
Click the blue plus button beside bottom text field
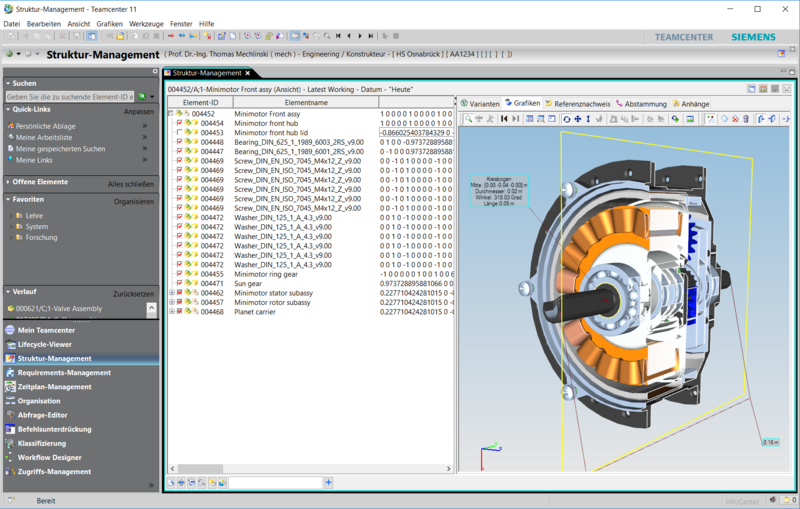click(329, 482)
